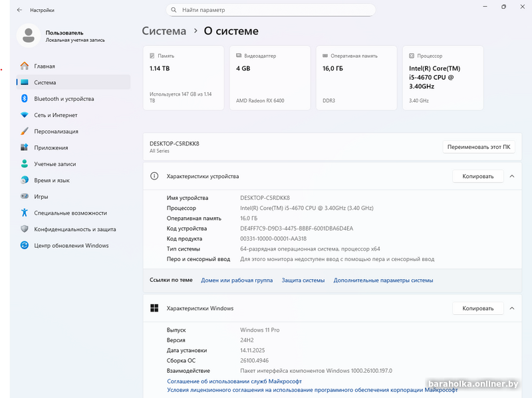Open the Bluetooth и устройства section icon
The height and width of the screenshot is (398, 532).
tap(25, 99)
